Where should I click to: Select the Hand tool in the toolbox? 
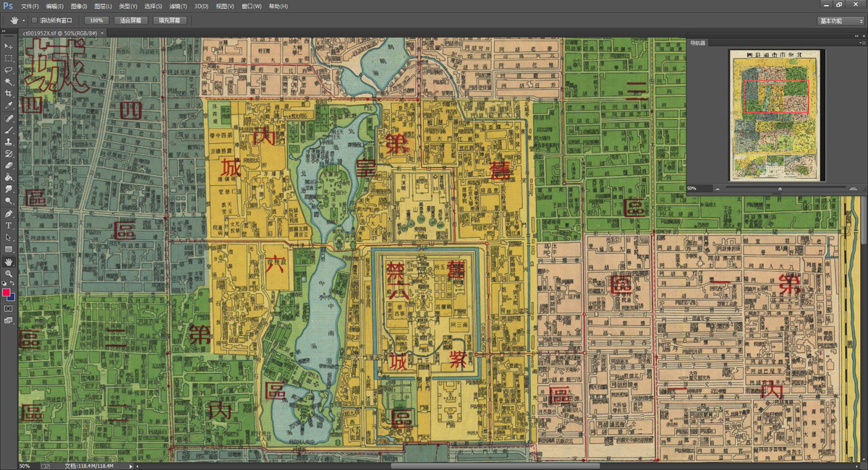tap(9, 262)
